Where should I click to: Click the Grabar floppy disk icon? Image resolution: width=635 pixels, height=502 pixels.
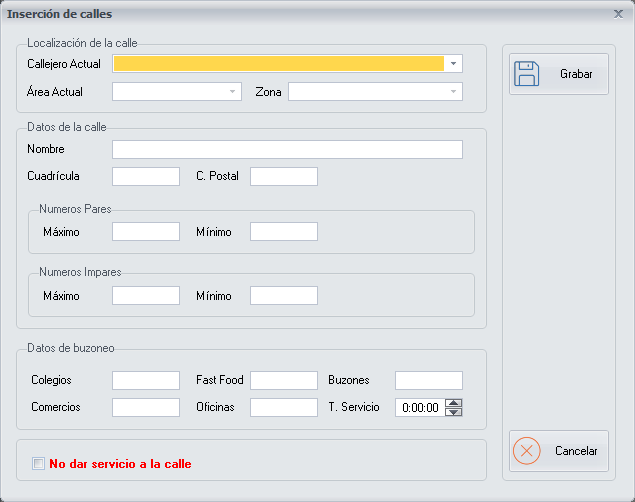526,74
